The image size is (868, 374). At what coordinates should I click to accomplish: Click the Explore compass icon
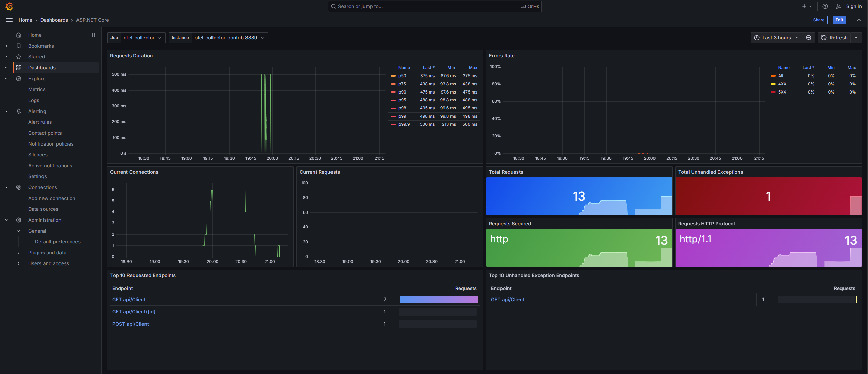coord(19,79)
